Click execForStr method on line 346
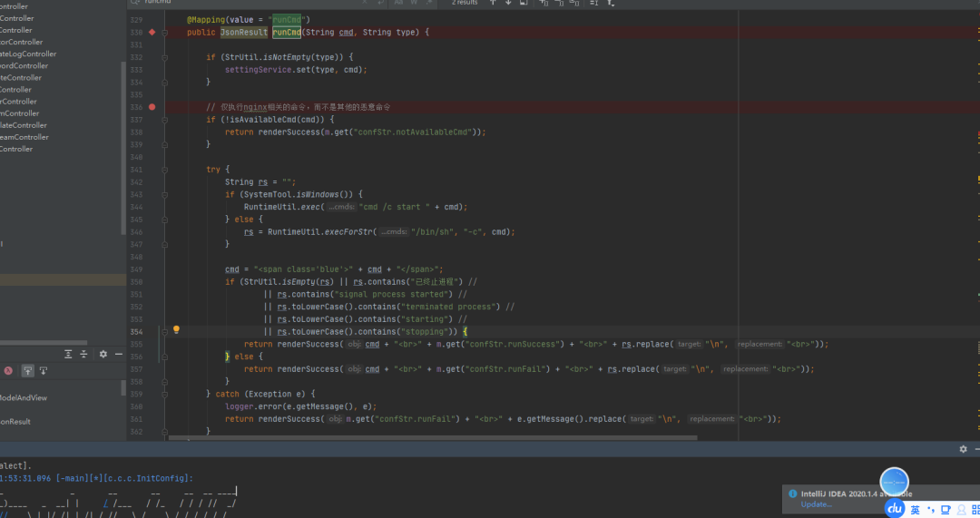This screenshot has height=518, width=980. click(348, 232)
